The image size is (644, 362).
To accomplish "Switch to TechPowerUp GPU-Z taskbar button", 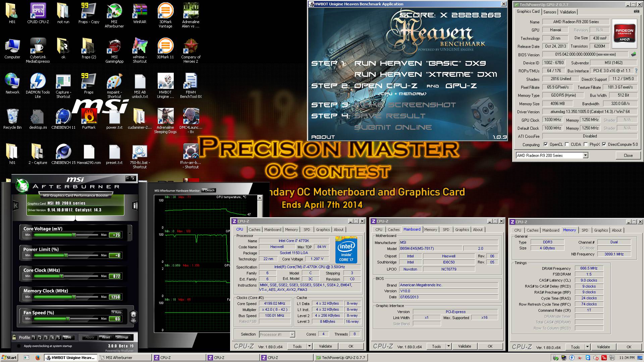I will coord(341,358).
